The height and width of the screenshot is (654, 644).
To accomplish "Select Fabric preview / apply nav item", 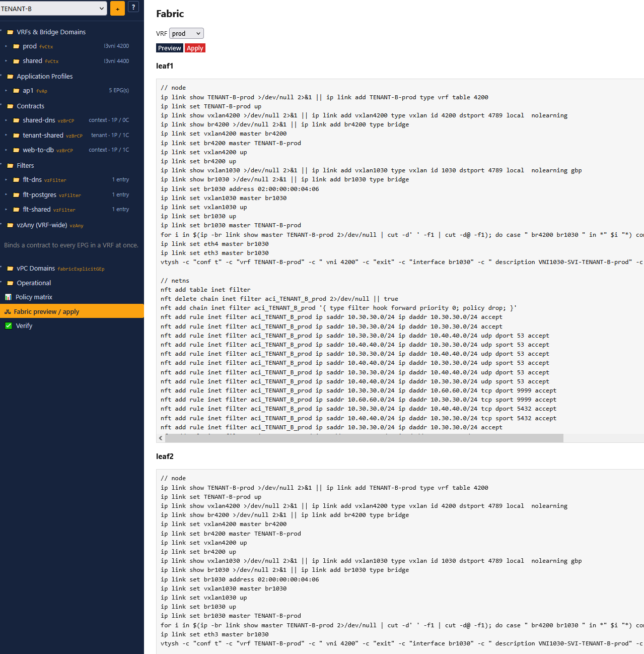I will 72,311.
